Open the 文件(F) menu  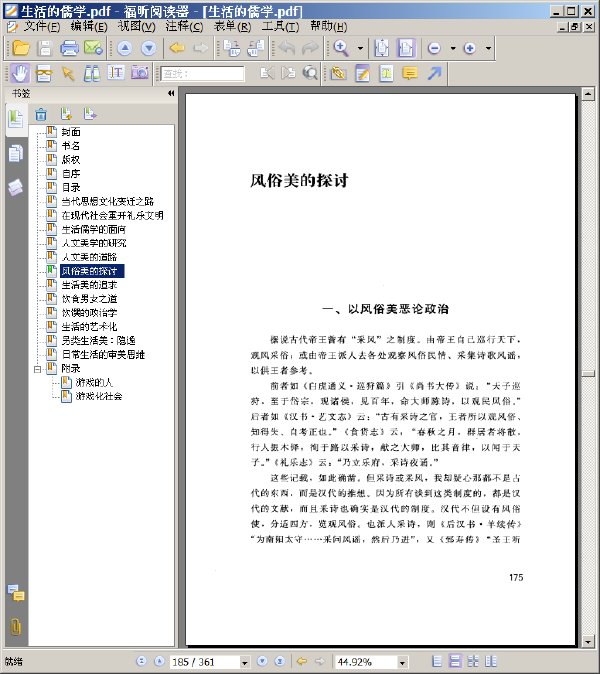tap(41, 27)
